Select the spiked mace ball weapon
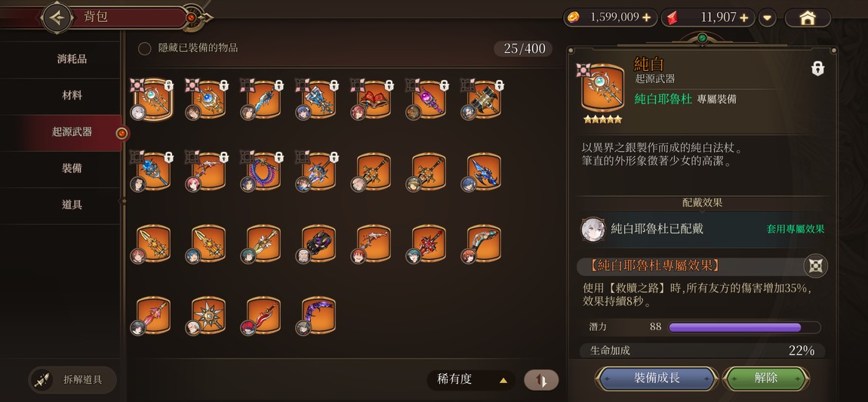868x402 pixels. pos(208,315)
